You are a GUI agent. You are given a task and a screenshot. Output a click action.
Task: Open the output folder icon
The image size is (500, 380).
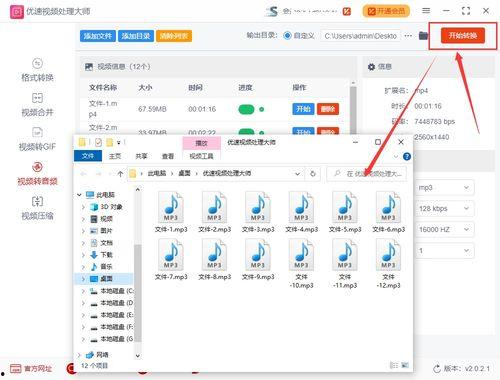coord(423,35)
